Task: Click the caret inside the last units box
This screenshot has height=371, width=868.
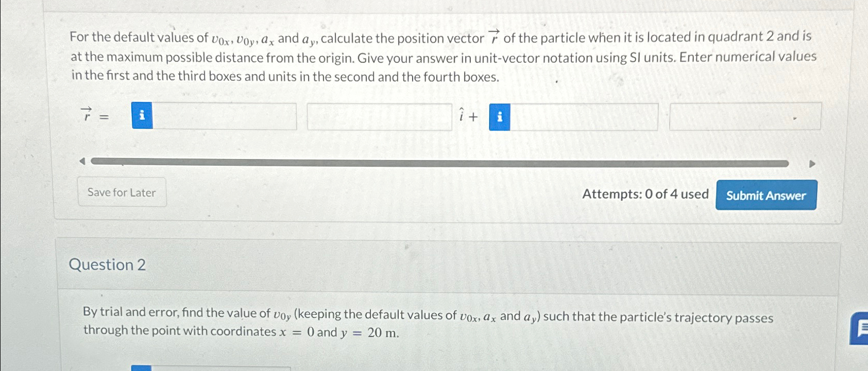Action: [x=796, y=118]
